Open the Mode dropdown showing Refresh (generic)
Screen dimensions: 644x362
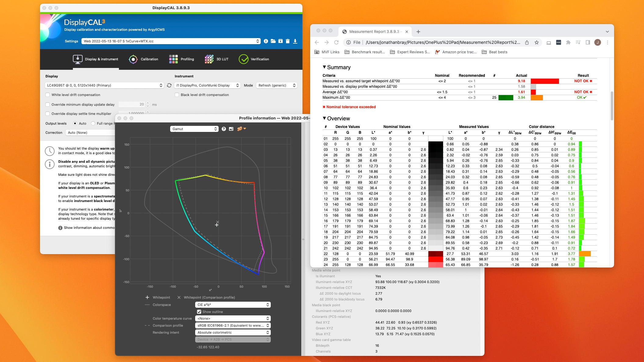tap(277, 85)
